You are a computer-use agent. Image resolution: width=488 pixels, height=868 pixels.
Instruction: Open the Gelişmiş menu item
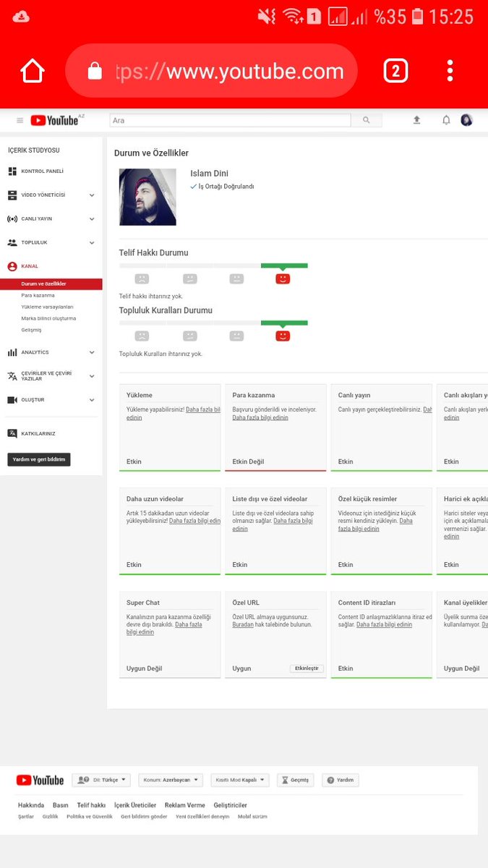31,330
